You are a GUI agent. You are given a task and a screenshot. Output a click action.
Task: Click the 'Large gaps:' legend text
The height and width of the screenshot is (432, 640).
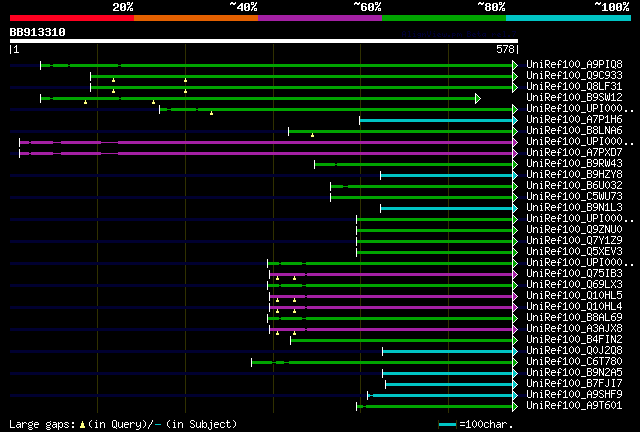pyautogui.click(x=42, y=425)
